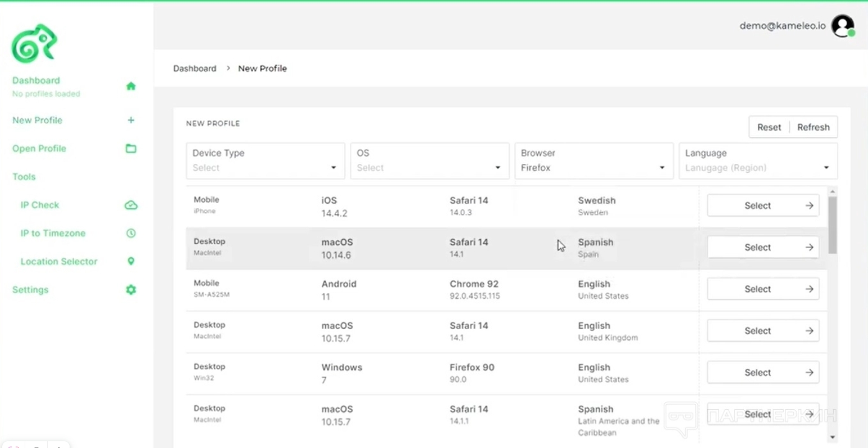The height and width of the screenshot is (448, 868).
Task: Click the Firefox 90 browser cell
Action: (472, 373)
